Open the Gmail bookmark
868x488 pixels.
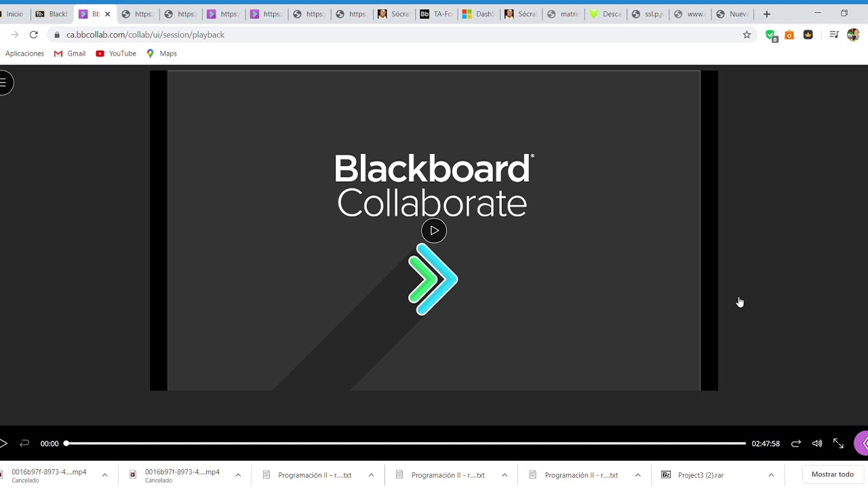(70, 54)
